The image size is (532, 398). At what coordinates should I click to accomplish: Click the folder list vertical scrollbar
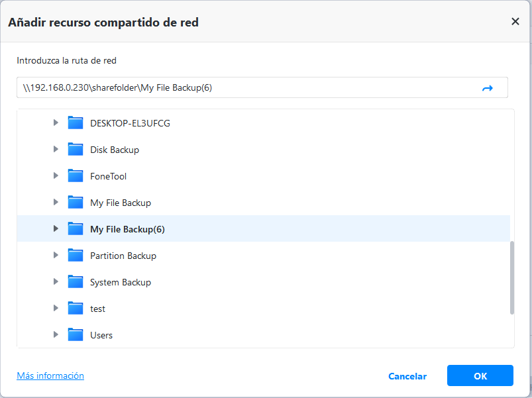[511, 278]
